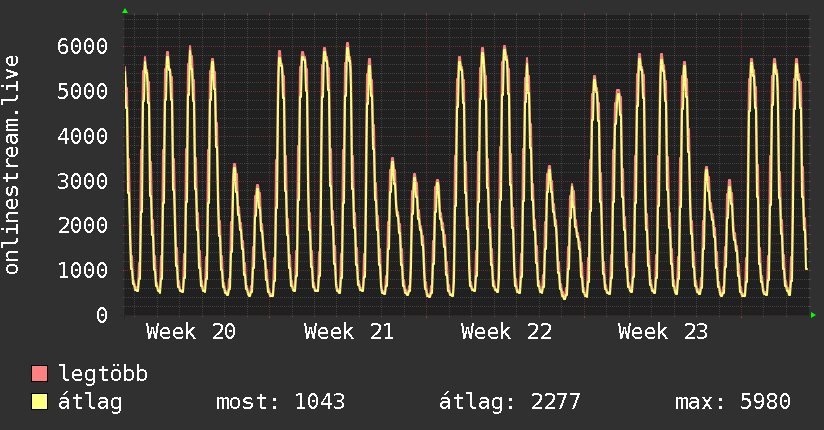Select the 'átlag: 2277' average value
824x430 pixels.
510,402
